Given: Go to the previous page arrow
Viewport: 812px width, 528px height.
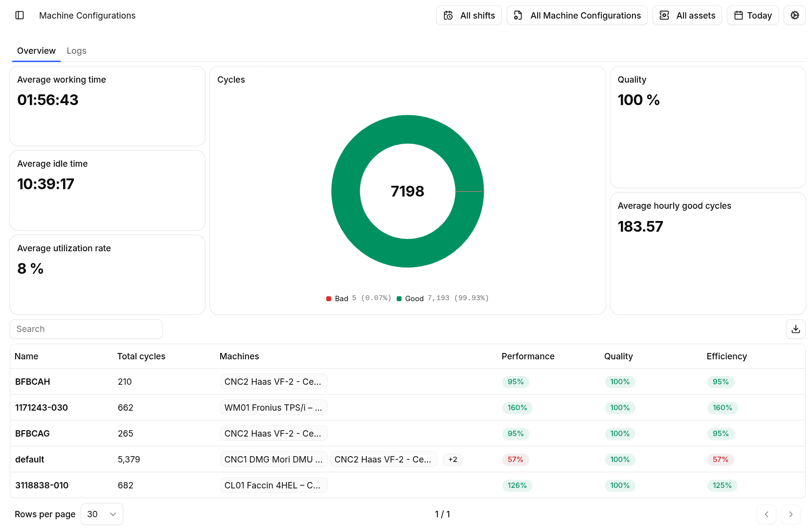Looking at the screenshot, I should pos(767,514).
